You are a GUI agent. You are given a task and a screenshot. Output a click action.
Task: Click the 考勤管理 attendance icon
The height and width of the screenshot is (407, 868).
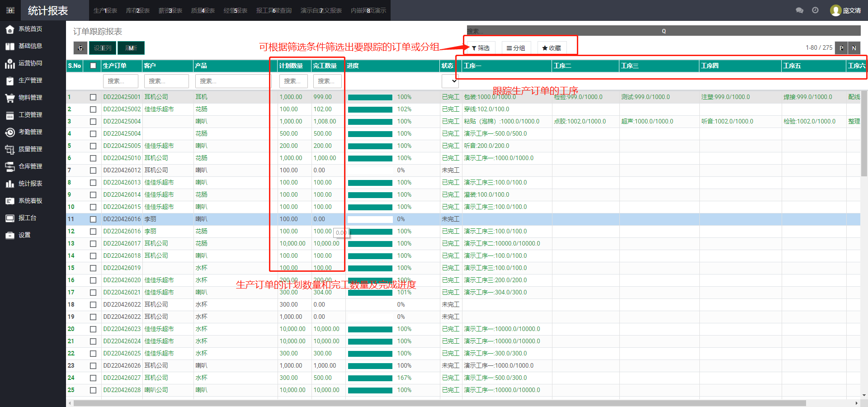click(x=10, y=132)
